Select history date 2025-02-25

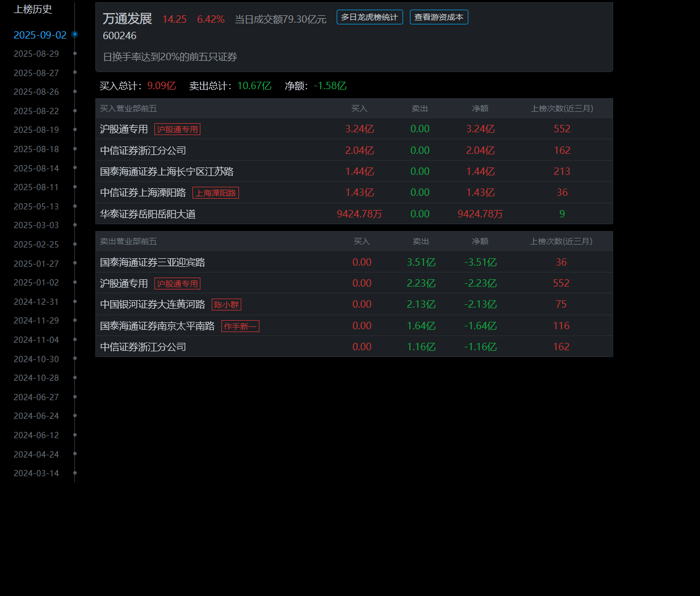[36, 244]
